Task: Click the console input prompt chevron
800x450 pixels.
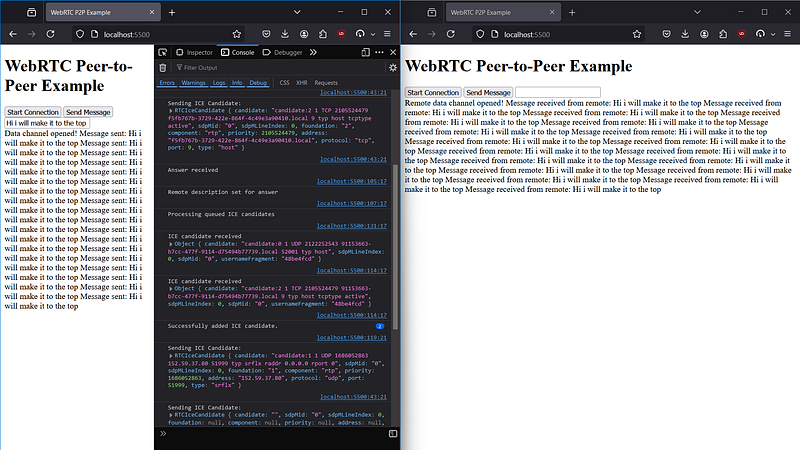Action: pos(163,434)
